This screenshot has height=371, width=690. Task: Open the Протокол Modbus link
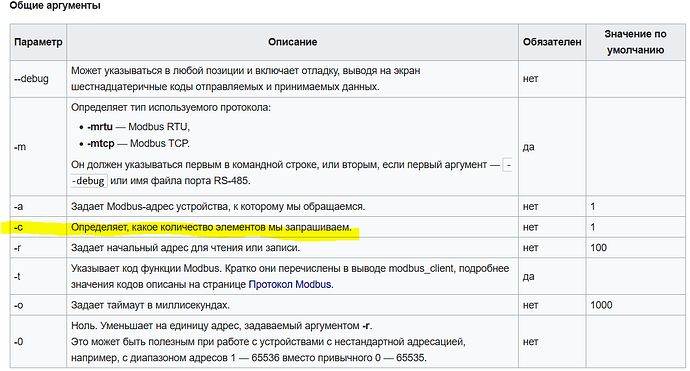coord(290,285)
